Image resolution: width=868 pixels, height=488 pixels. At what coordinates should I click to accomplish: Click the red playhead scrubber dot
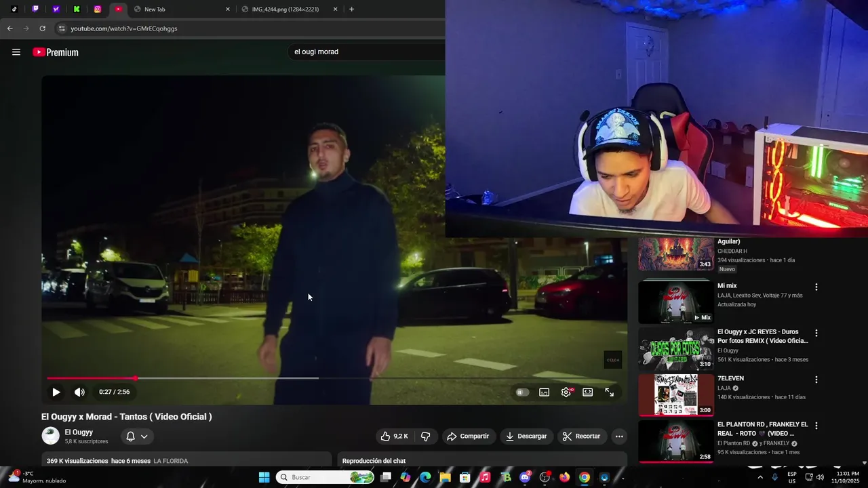pyautogui.click(x=136, y=378)
